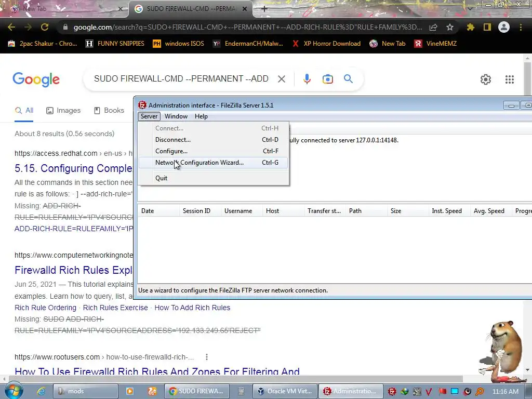Screen dimensions: 532x399
Task: Go back in Chrome
Action: [11, 27]
